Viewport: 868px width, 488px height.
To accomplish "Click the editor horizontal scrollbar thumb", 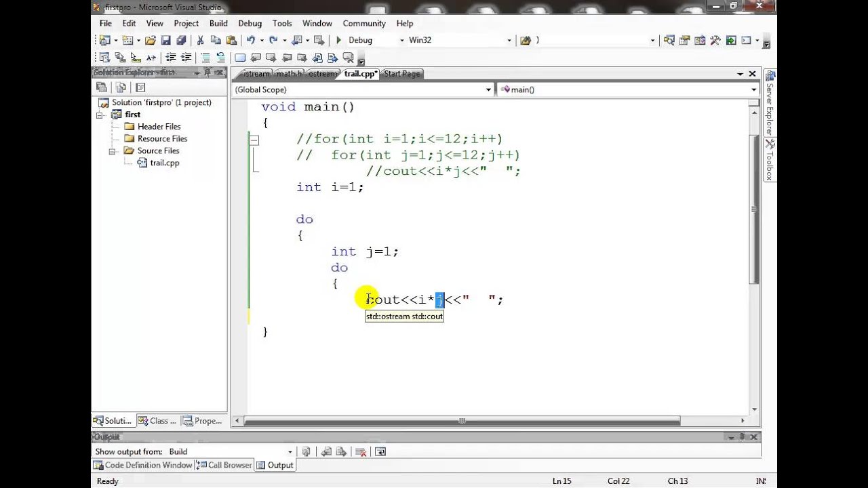I will (462, 421).
